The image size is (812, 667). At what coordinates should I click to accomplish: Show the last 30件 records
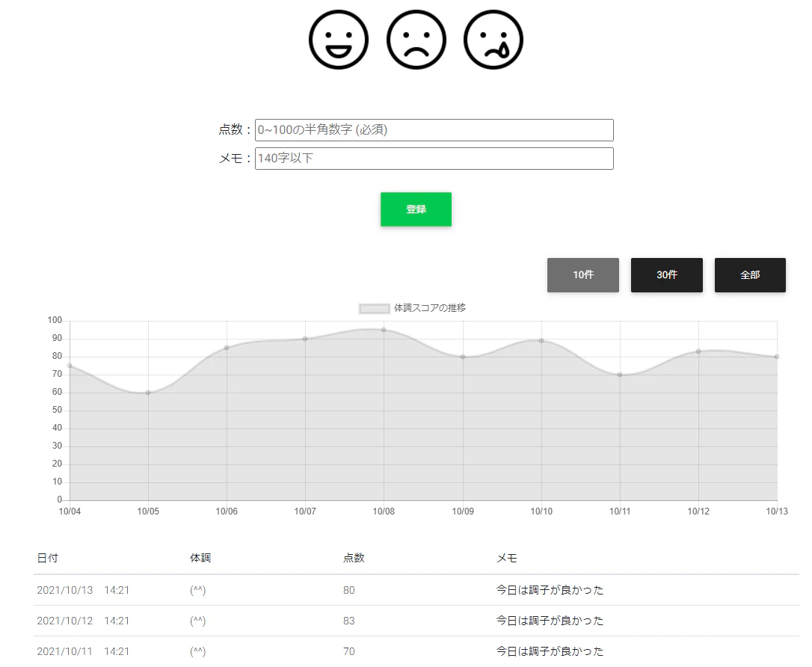[666, 275]
